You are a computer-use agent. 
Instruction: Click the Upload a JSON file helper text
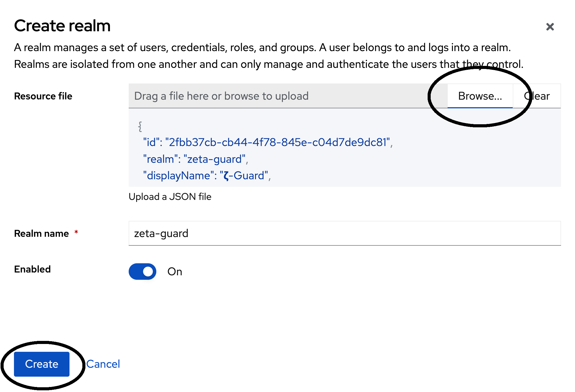[170, 197]
